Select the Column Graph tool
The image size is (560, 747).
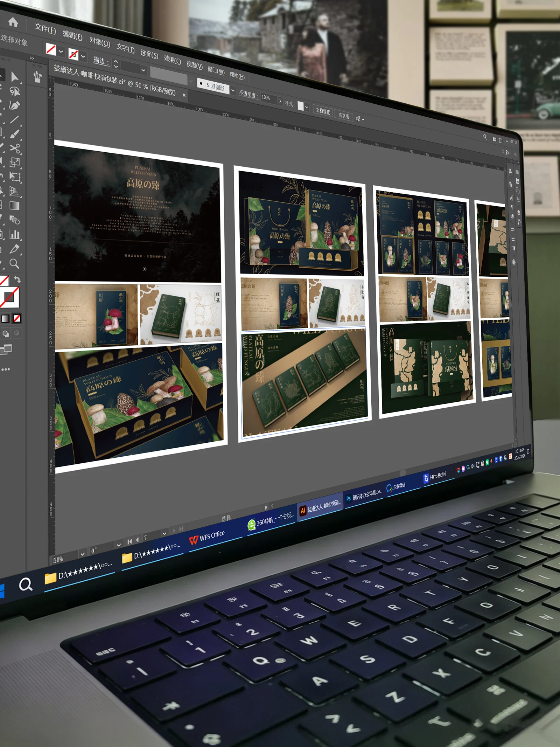coord(15,234)
